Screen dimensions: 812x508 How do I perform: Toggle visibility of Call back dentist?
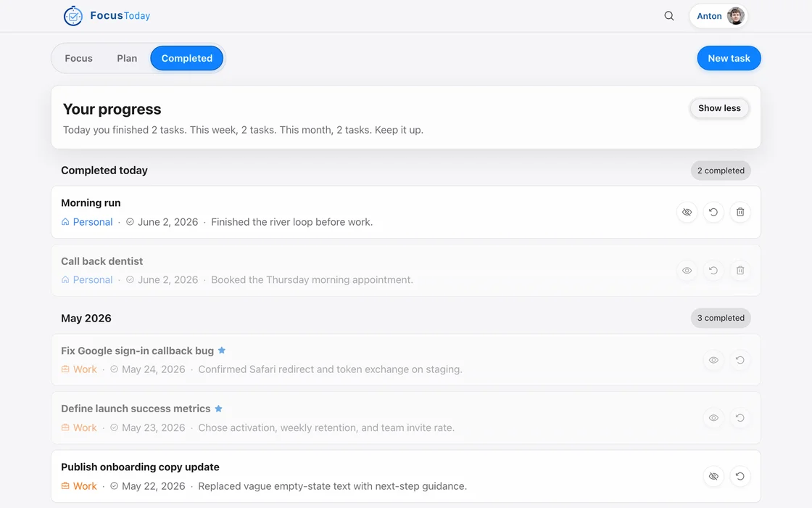click(687, 271)
